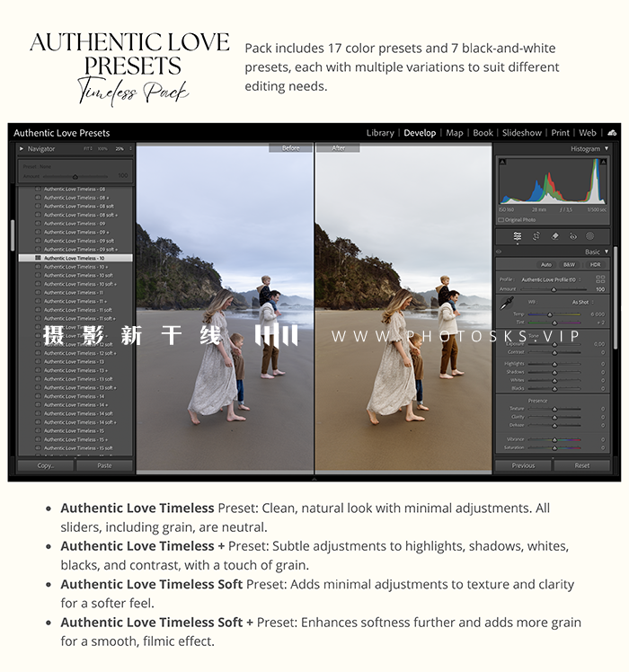Click the Before view label
Viewport: 629px width, 672px height.
[x=291, y=148]
